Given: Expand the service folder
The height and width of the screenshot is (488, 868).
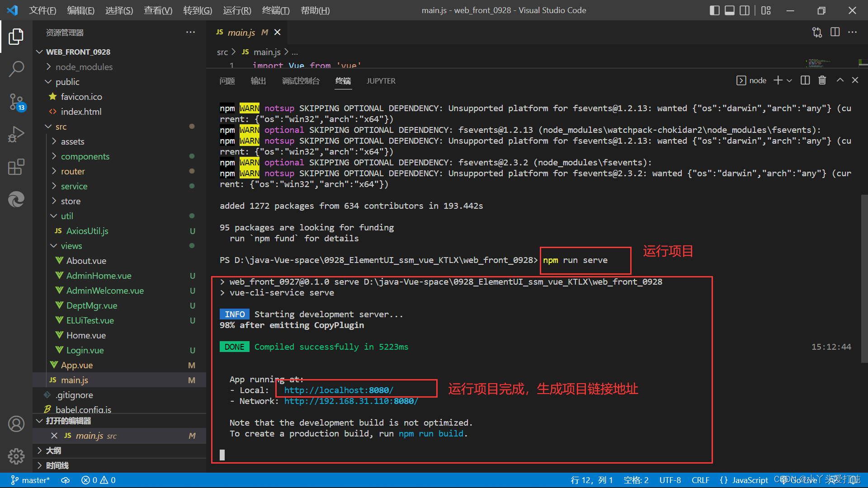Looking at the screenshot, I should coord(119,186).
